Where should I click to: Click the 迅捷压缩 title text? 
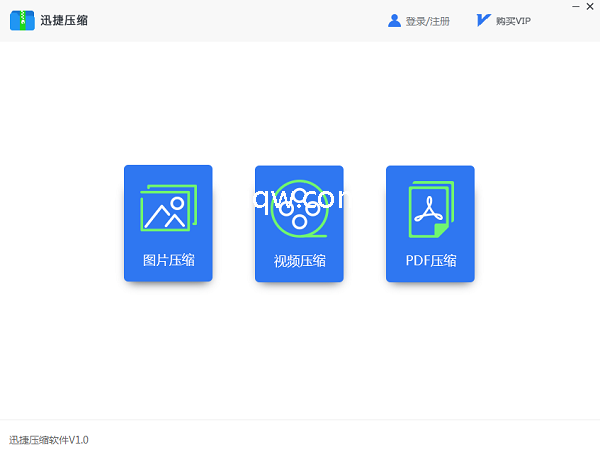click(x=63, y=20)
